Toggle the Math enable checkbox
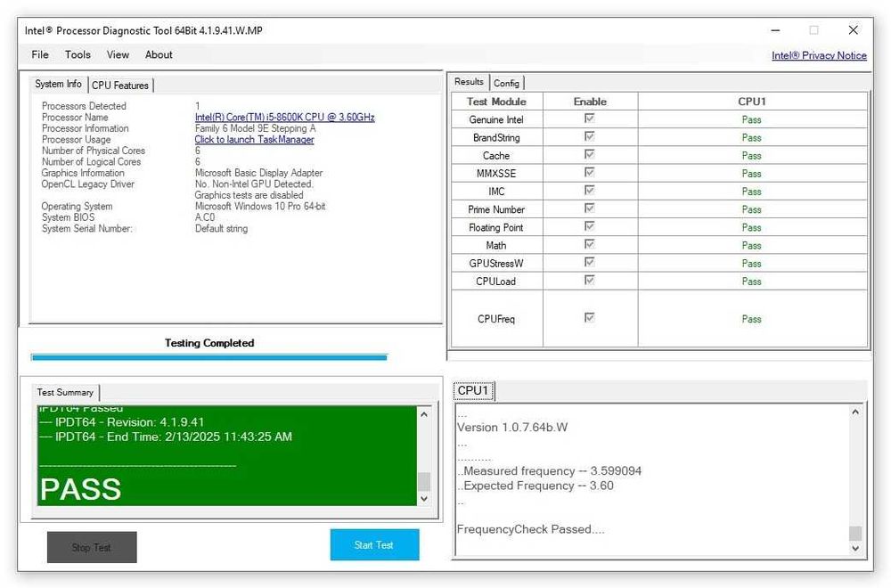This screenshot has width=891, height=588. coord(589,244)
